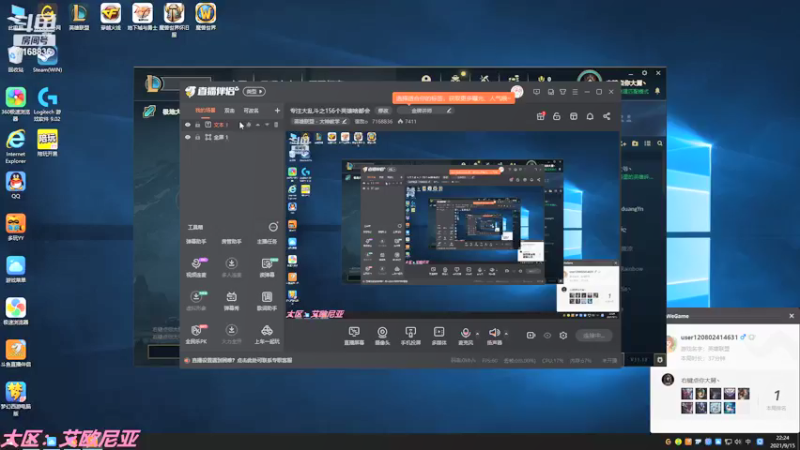This screenshot has height=450, width=800.
Task: Mute the microphone in streaming toolbar
Action: point(465,336)
